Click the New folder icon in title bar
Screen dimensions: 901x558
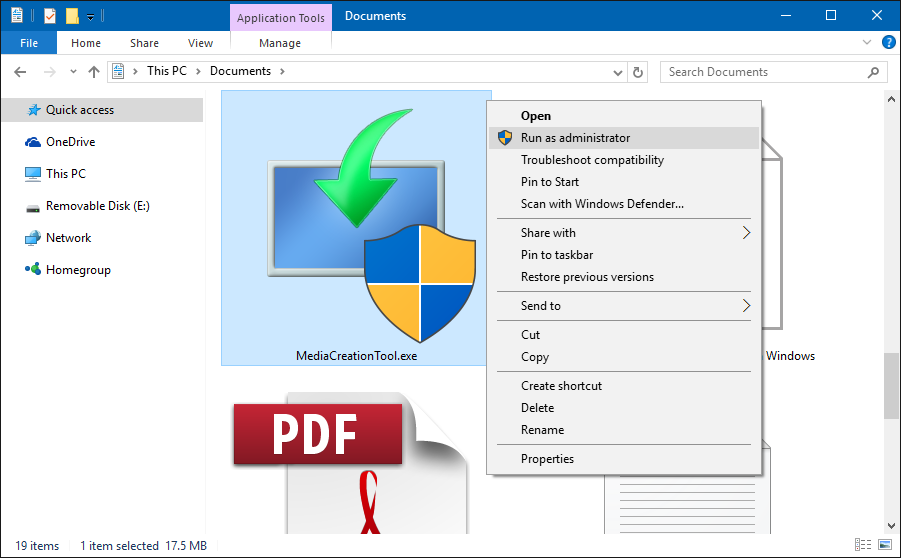[x=72, y=16]
